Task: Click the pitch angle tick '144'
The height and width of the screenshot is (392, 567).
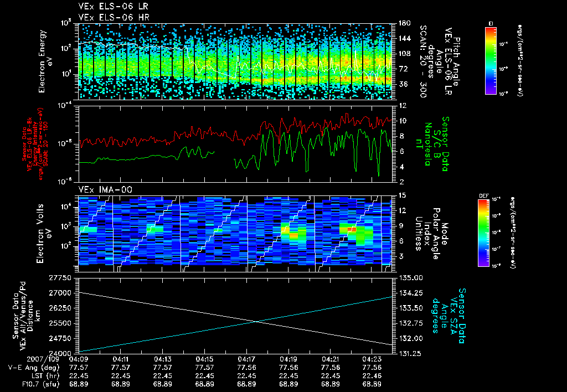Action: (x=404, y=38)
